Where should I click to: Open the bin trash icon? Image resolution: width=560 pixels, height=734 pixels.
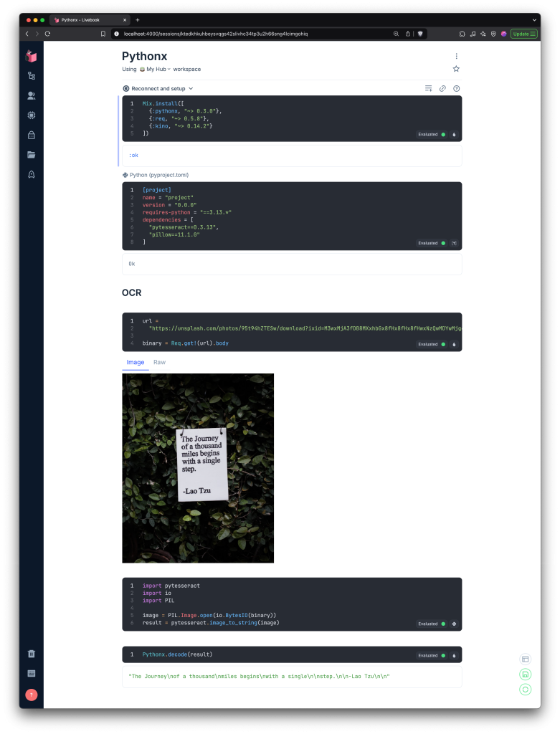coord(32,654)
